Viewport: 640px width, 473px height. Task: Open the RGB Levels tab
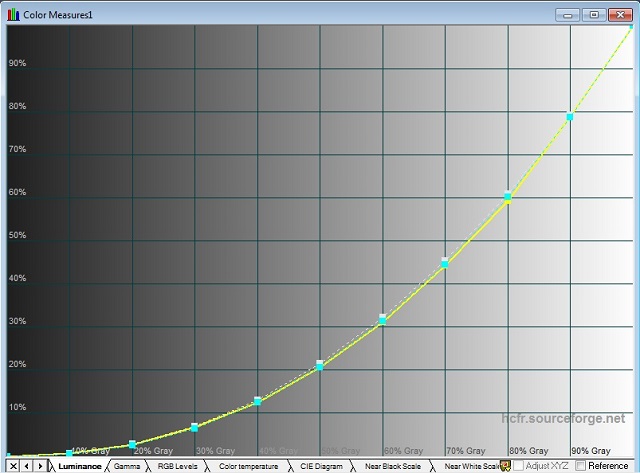click(x=177, y=466)
